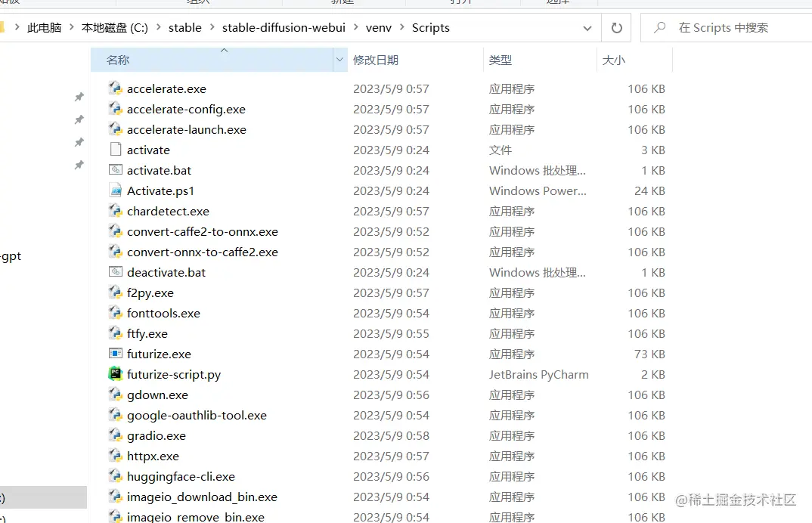
Task: Go to stable-diffusion-webui breadcrumb
Action: [x=284, y=27]
